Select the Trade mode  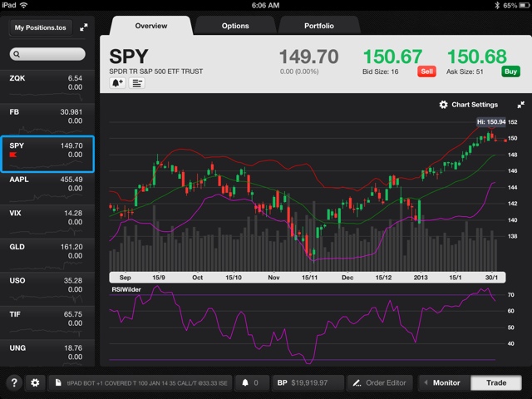click(496, 382)
